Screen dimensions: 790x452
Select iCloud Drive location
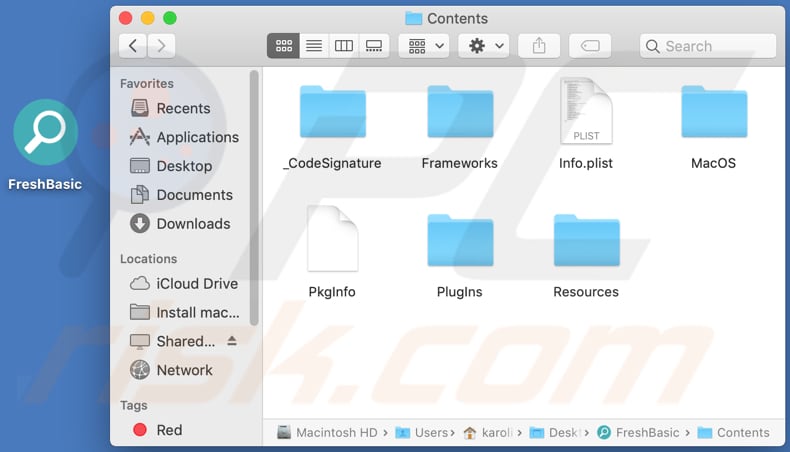coord(182,284)
